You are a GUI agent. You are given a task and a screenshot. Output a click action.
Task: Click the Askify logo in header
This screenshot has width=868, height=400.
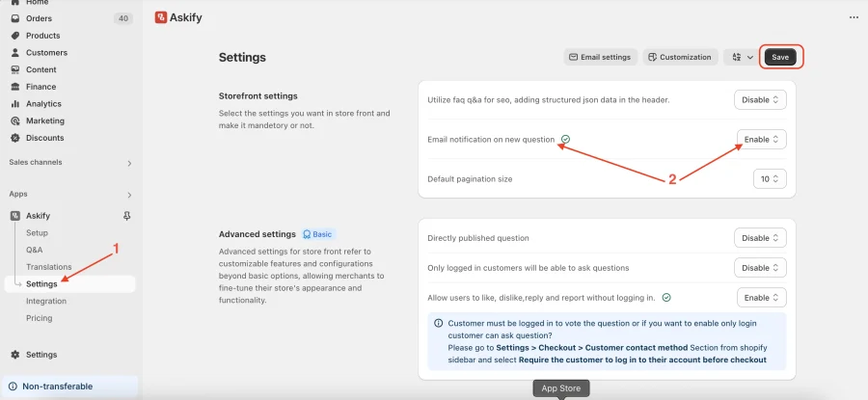161,17
